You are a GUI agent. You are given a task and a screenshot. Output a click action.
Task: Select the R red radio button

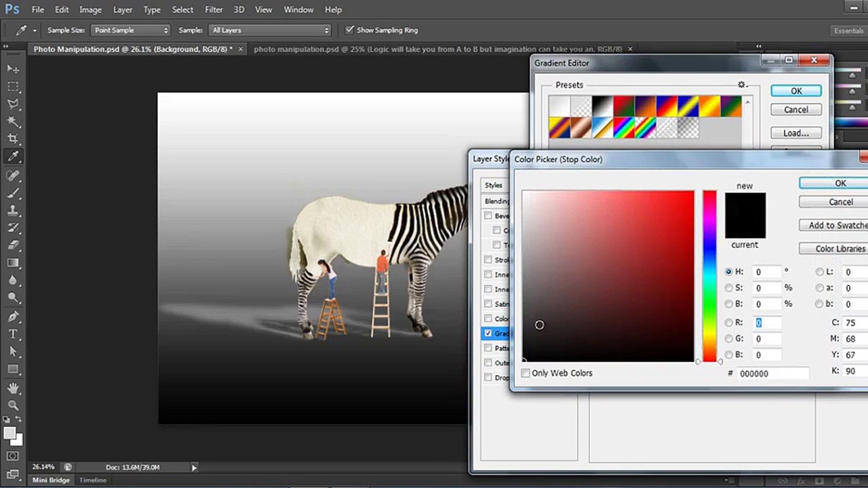729,323
